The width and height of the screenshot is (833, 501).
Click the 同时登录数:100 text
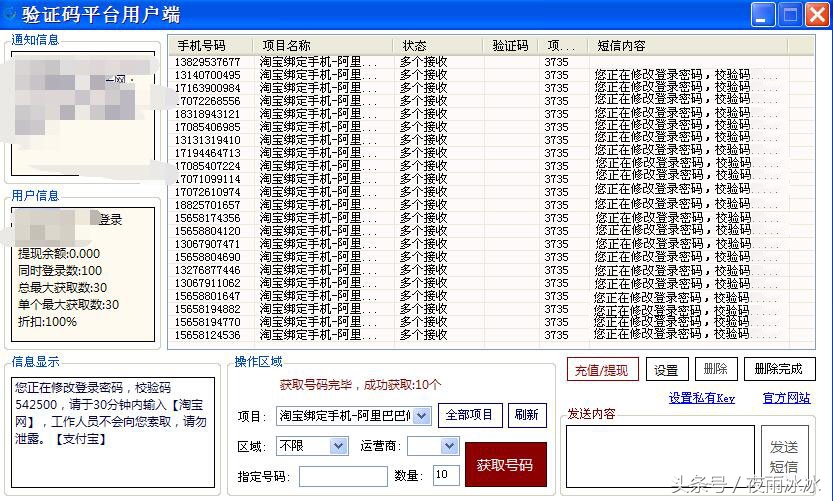60,271
